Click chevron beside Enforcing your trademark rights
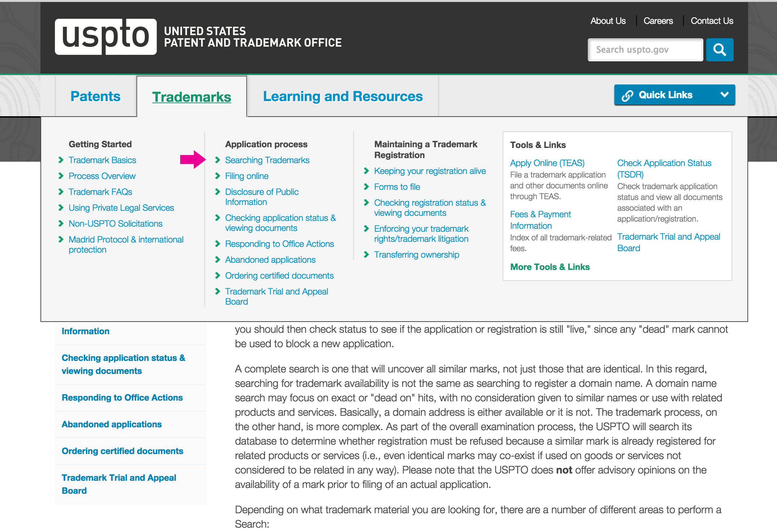 [x=366, y=228]
